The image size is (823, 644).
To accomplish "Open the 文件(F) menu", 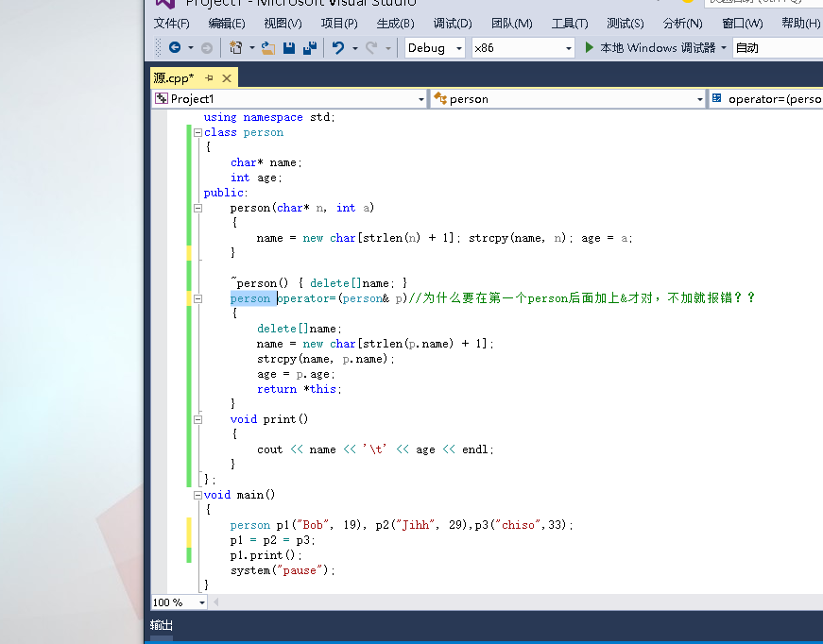I will pos(172,23).
